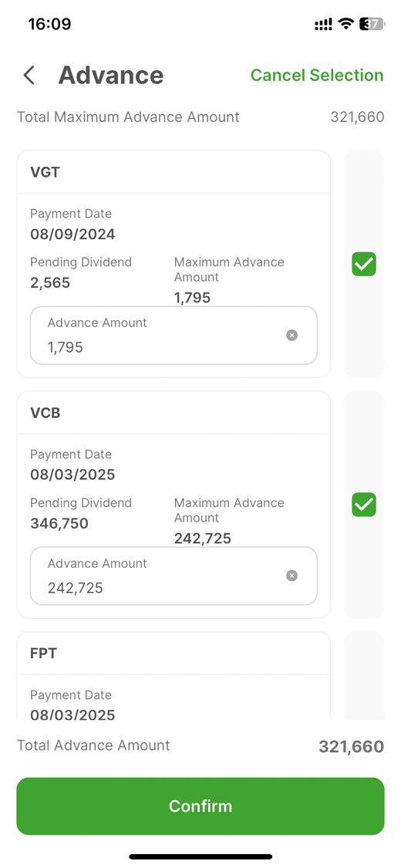Uncheck the VGT selection checkbox
The height and width of the screenshot is (868, 401).
[364, 264]
